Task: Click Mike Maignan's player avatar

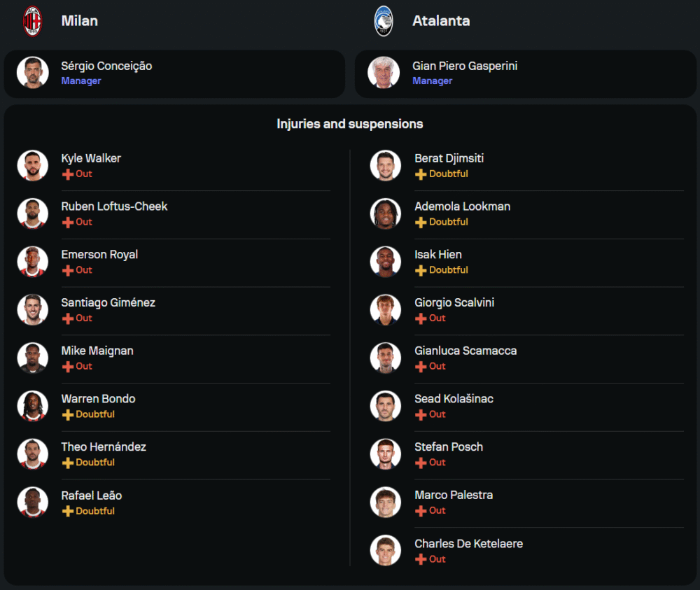Action: 33,358
